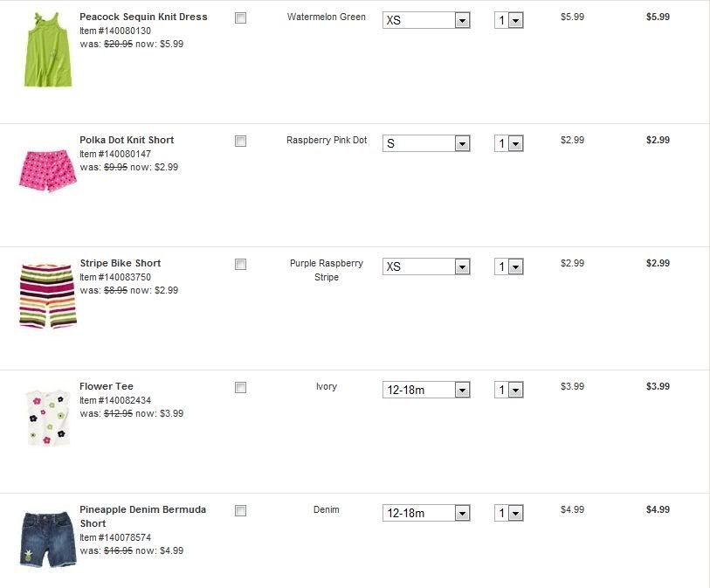Screen dimensions: 710x588
Task: Open the Stripe Bike Short product image
Action: click(x=48, y=294)
